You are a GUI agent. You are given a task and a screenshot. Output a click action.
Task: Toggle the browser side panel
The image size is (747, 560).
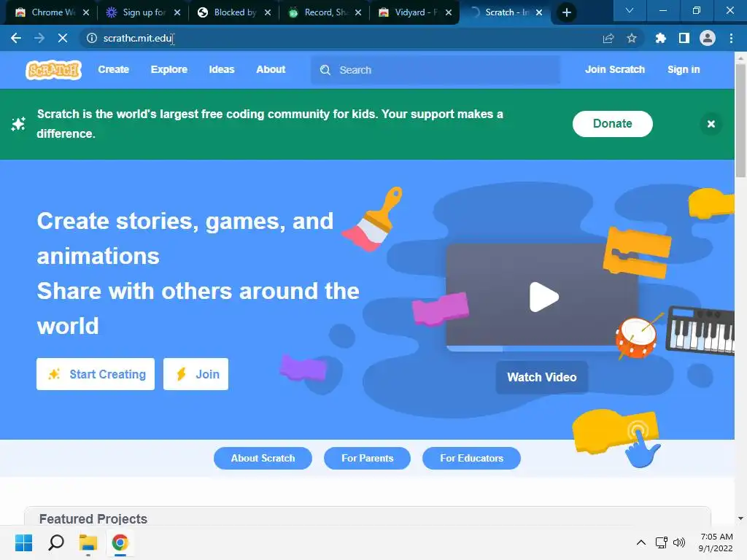684,38
